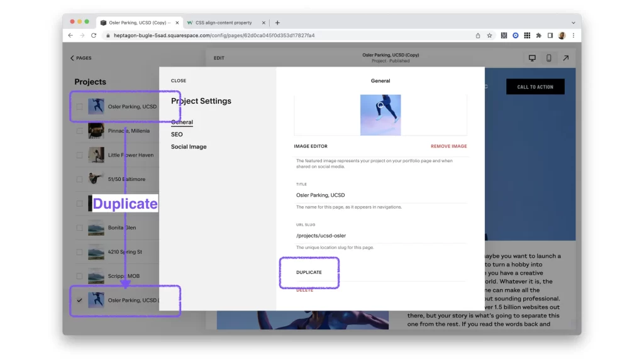Click the Edit button above the preview
The width and height of the screenshot is (644, 362).
coord(219,58)
